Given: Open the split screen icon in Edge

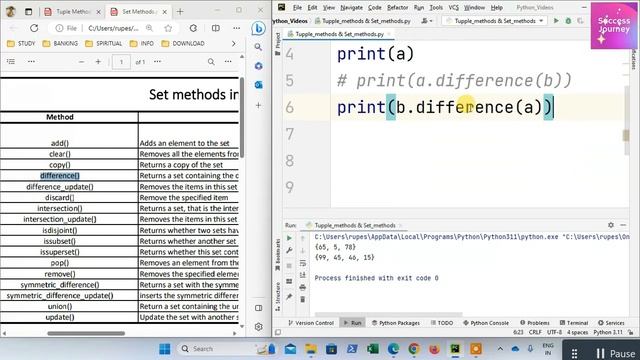Looking at the screenshot, I should pyautogui.click(x=216, y=28).
